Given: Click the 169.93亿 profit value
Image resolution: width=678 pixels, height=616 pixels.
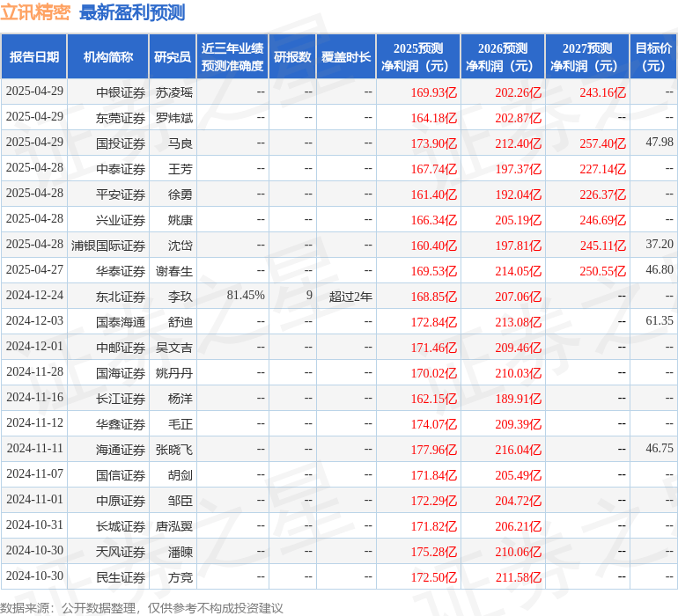Looking at the screenshot, I should click(434, 92).
